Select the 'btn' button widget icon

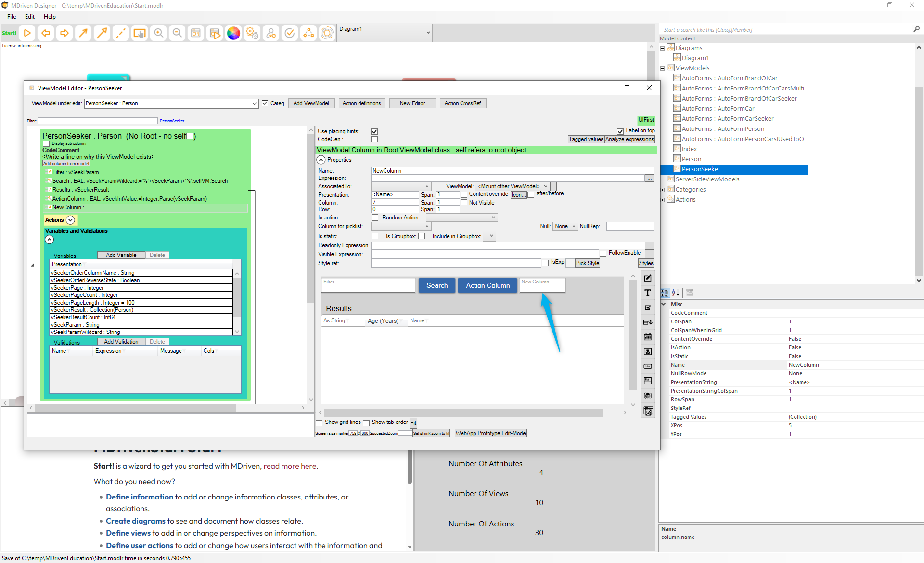(x=648, y=366)
